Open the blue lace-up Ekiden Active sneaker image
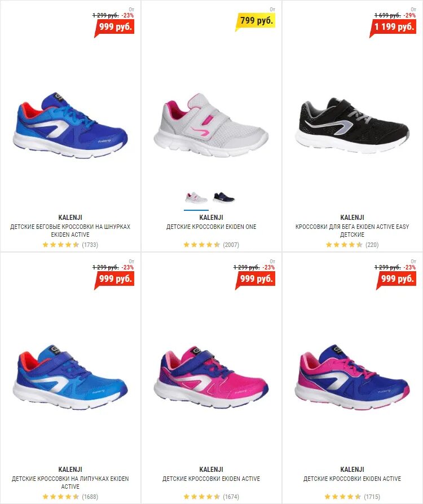This screenshot has width=423, height=504. pos(70,125)
